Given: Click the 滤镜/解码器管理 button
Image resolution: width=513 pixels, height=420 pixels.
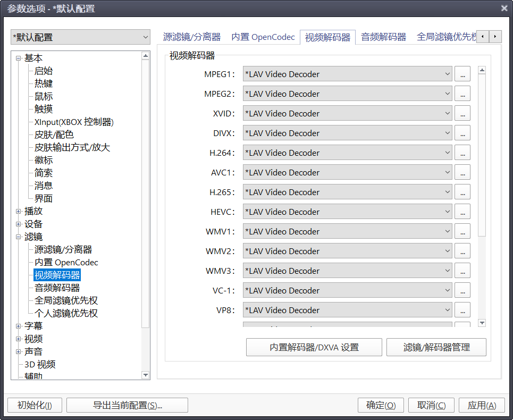Looking at the screenshot, I should [436, 347].
